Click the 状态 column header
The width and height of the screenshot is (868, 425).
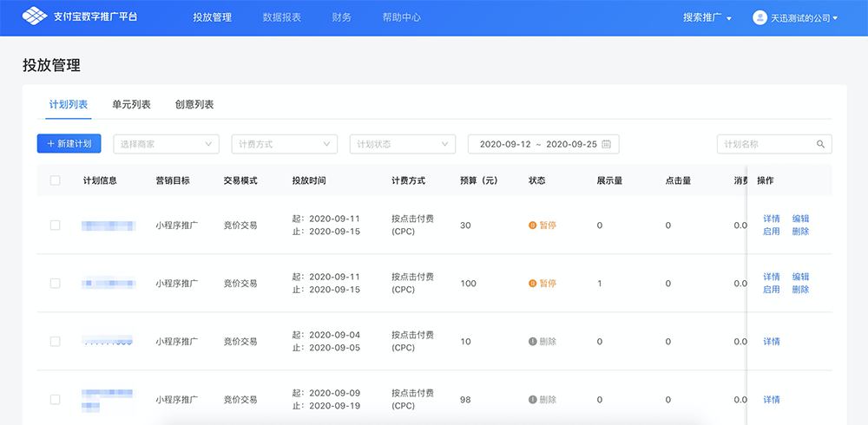pyautogui.click(x=537, y=180)
